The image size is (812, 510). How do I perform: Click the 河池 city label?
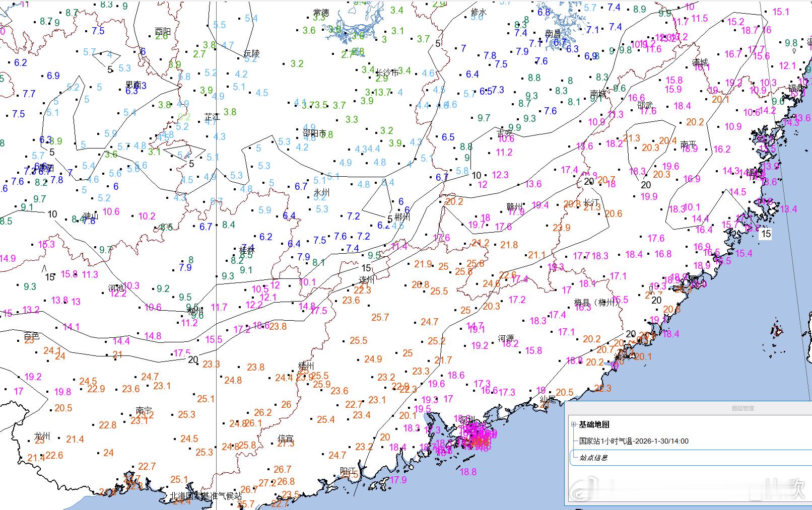(116, 288)
